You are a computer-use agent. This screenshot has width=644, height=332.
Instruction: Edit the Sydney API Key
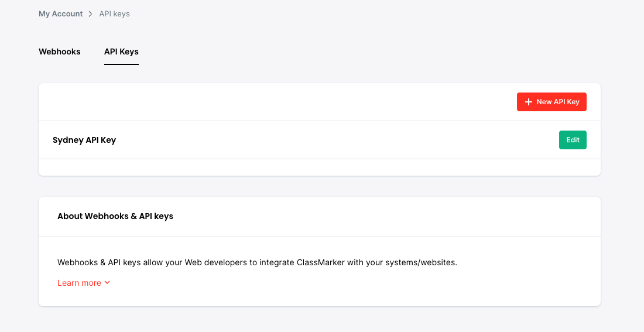coord(573,140)
